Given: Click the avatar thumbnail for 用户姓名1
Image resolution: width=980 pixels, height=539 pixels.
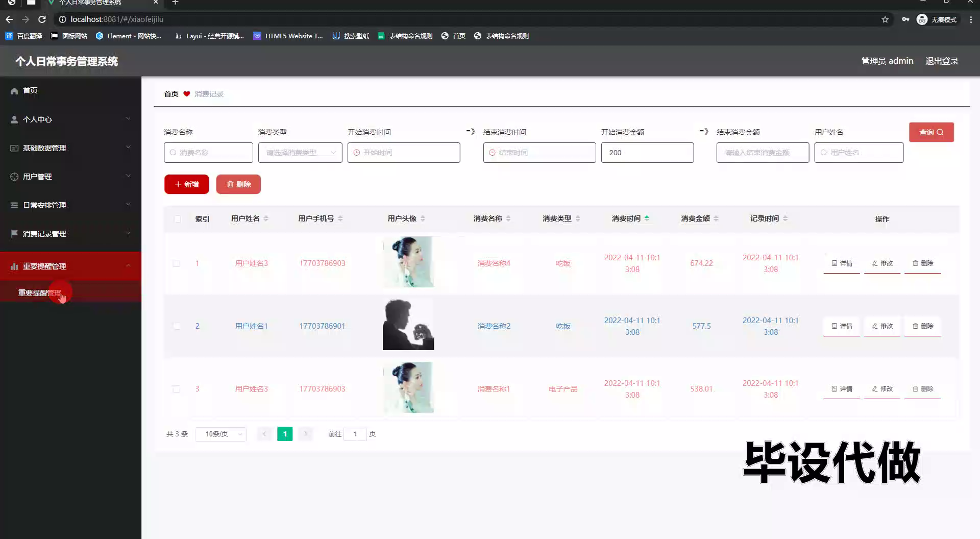Looking at the screenshot, I should 408,325.
